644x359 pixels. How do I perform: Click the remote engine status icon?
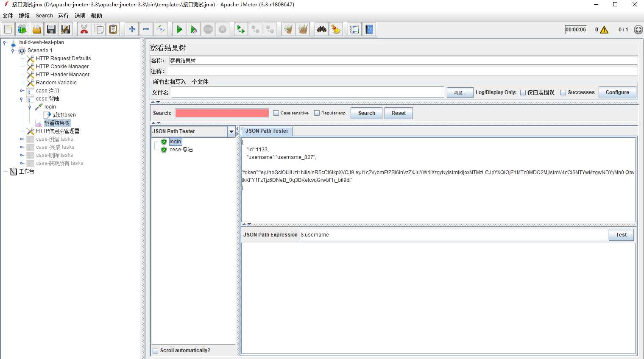coord(638,30)
